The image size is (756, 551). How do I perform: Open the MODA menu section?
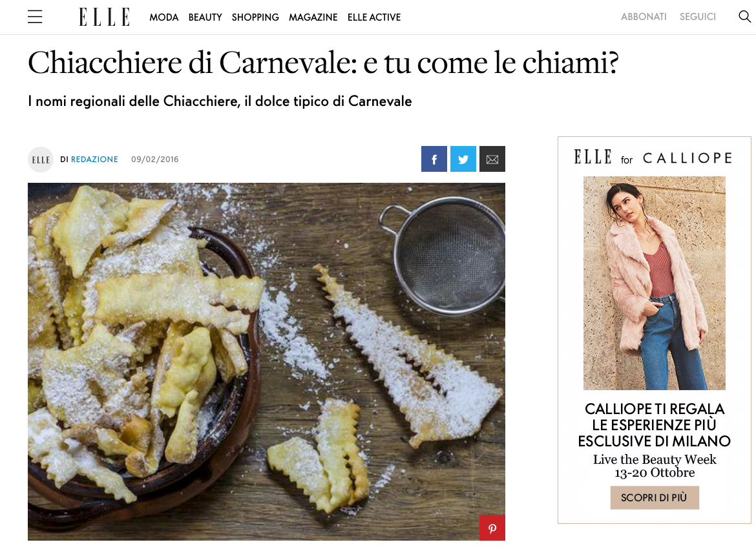(164, 17)
